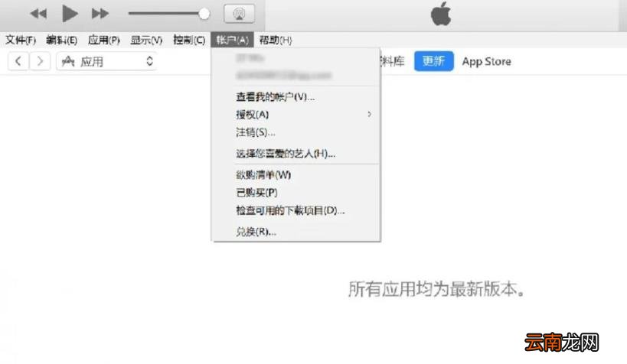Switch to the App Store tab
Image resolution: width=627 pixels, height=364 pixels.
click(487, 61)
